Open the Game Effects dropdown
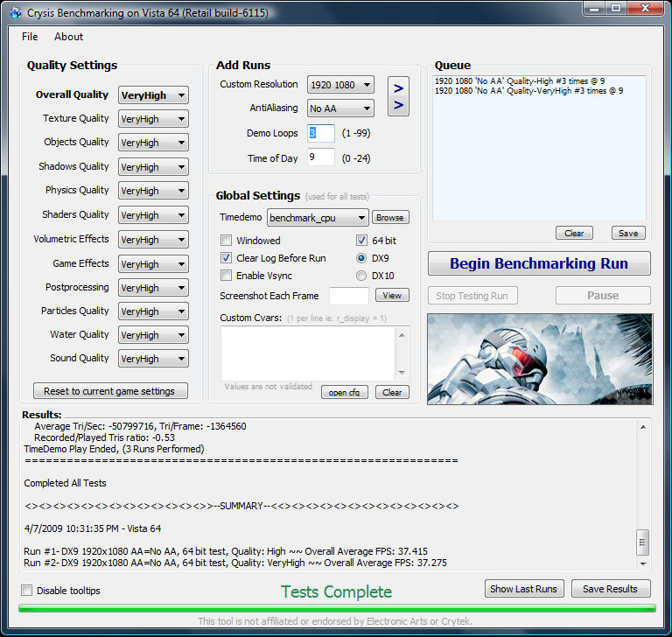The image size is (672, 637). 153,263
